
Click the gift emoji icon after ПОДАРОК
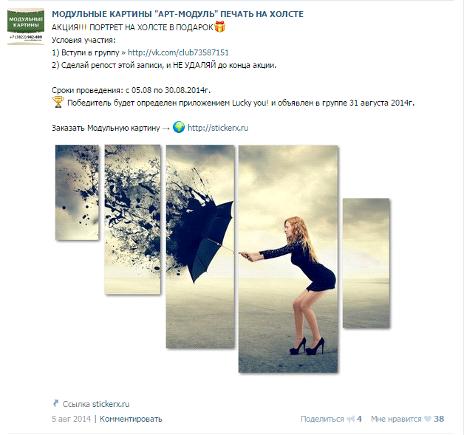click(220, 27)
